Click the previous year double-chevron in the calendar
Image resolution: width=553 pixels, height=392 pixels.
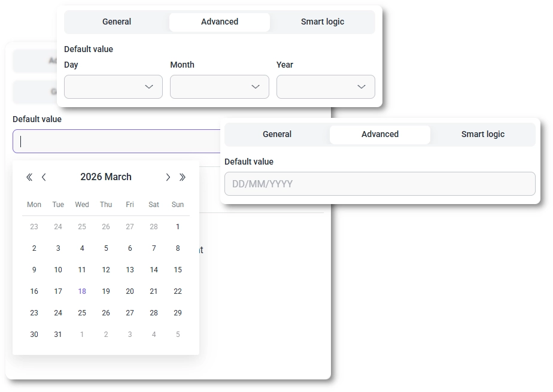(x=29, y=177)
